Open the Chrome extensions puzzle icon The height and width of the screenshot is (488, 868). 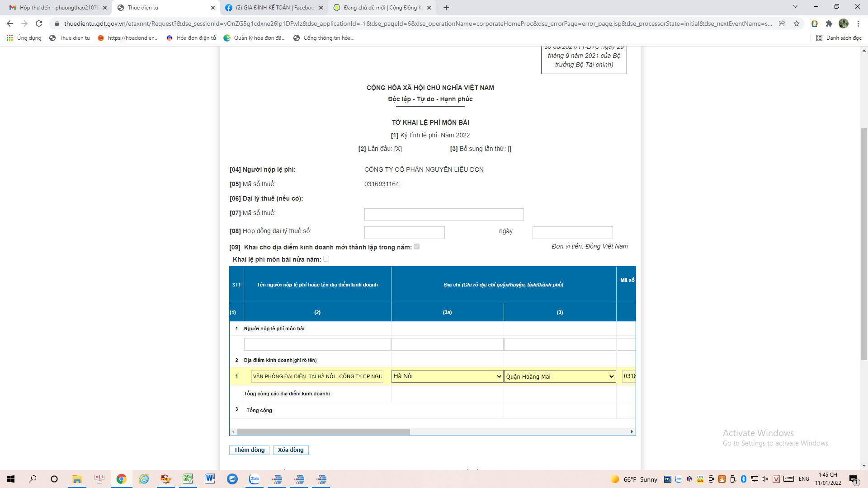[829, 23]
